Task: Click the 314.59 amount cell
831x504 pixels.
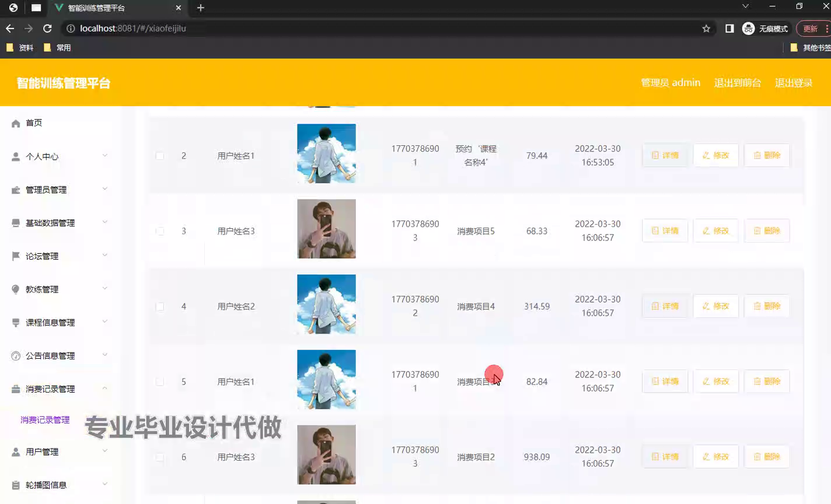Action: point(537,306)
